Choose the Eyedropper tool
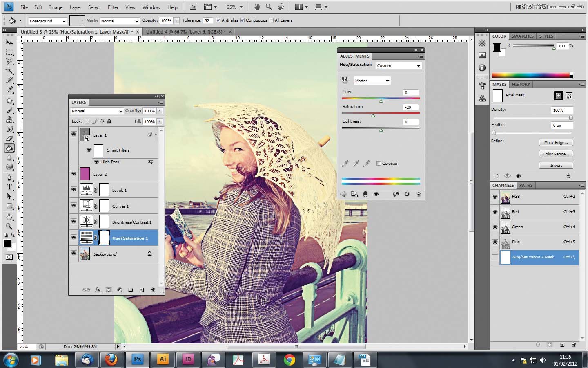This screenshot has width=588, height=368. (x=9, y=90)
